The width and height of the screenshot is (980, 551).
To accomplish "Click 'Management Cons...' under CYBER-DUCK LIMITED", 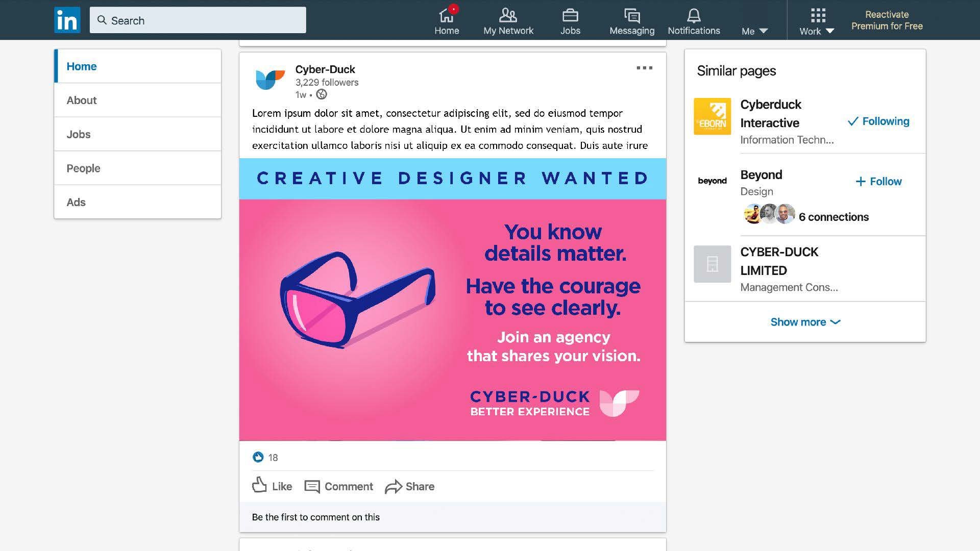I will coord(789,287).
